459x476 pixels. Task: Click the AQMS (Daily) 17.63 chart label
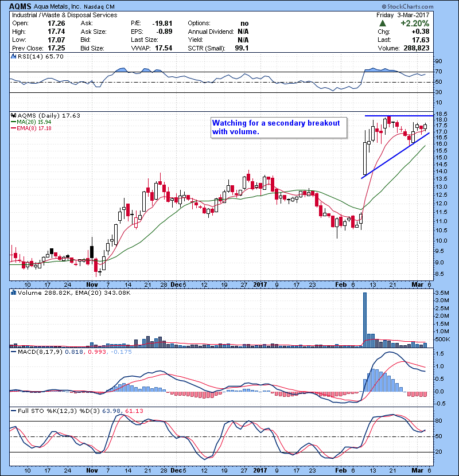click(49, 116)
